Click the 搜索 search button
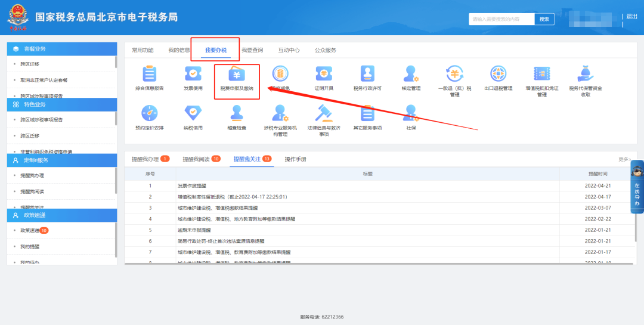644x325 pixels. coord(544,19)
